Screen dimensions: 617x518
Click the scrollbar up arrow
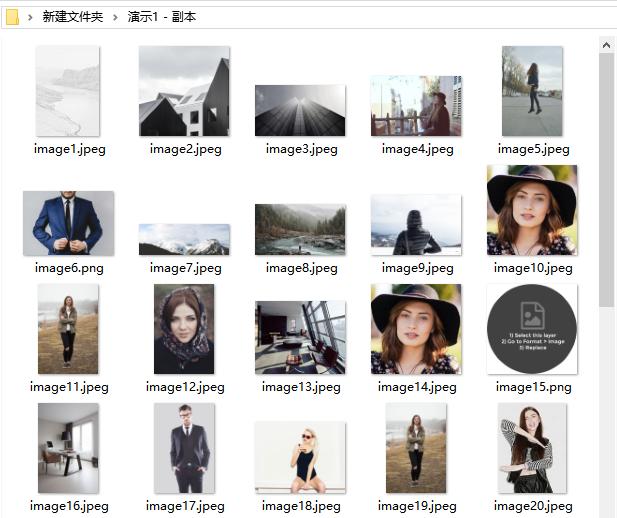pos(606,45)
